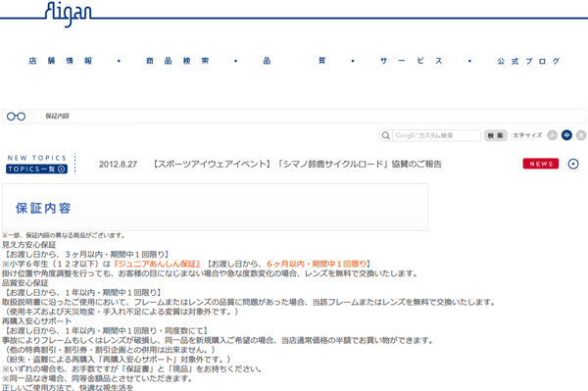The image size is (588, 391).
Task: Open the 品質 menu item
Action: click(294, 61)
